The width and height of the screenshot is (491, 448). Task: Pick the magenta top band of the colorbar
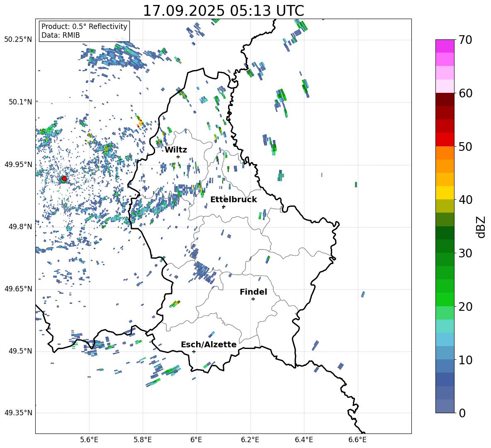(445, 46)
